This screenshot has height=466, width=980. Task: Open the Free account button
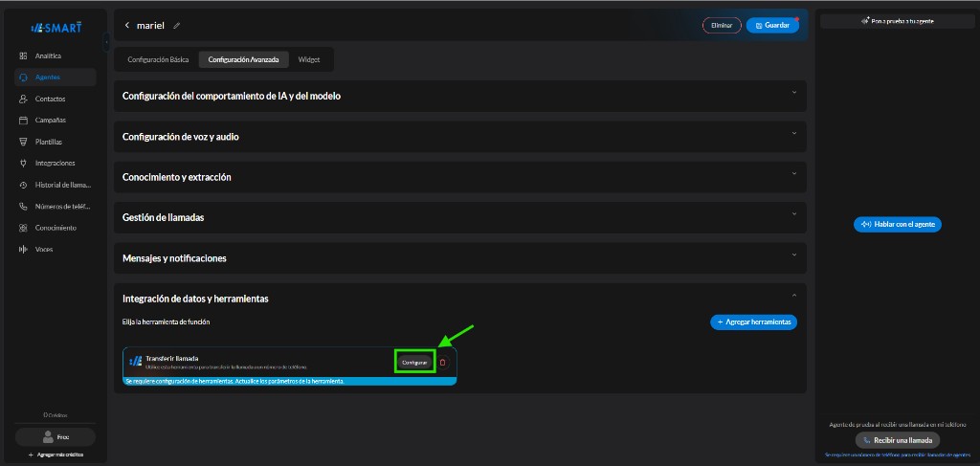pyautogui.click(x=56, y=437)
